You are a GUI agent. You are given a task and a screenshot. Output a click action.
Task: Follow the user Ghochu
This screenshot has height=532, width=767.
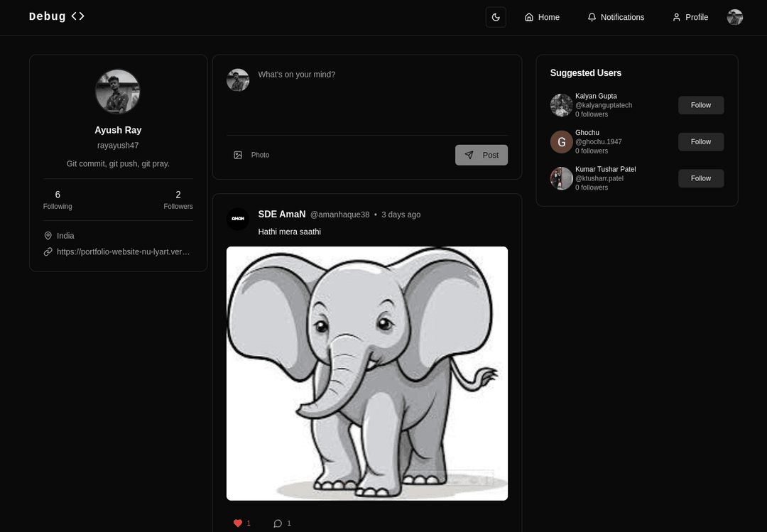pyautogui.click(x=700, y=142)
